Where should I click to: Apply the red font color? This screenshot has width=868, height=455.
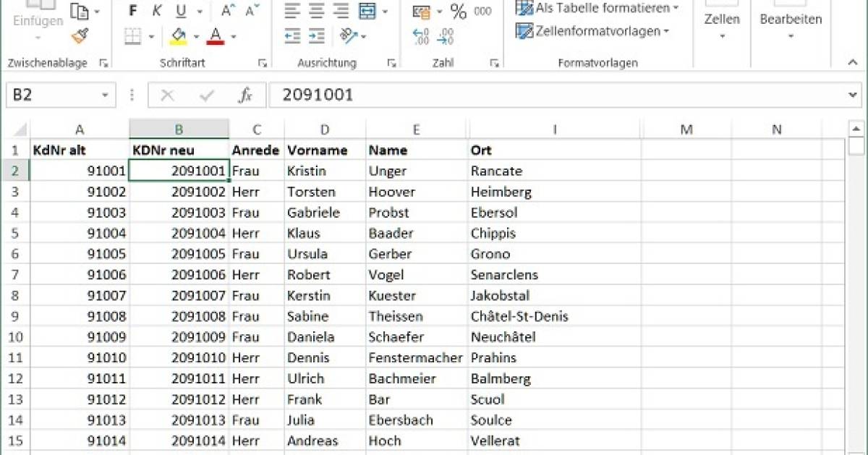(x=216, y=35)
